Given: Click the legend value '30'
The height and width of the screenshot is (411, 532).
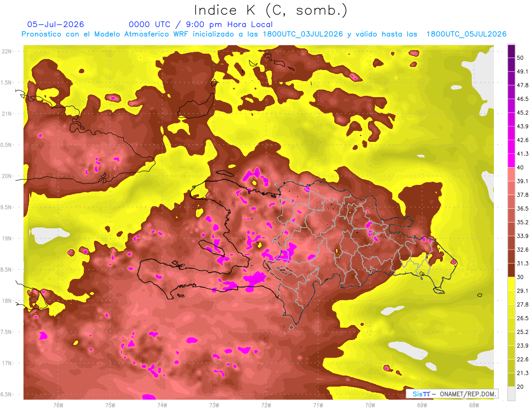Looking at the screenshot, I should 520,277.
